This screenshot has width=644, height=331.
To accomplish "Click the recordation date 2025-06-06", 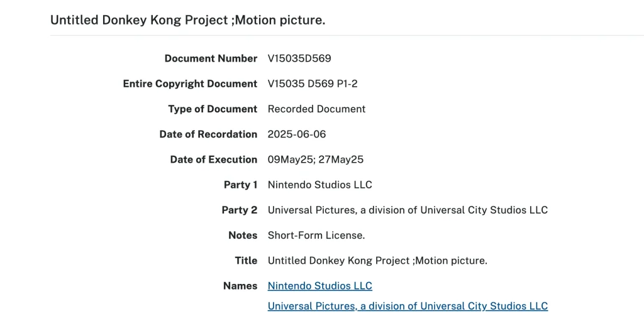I will [297, 134].
